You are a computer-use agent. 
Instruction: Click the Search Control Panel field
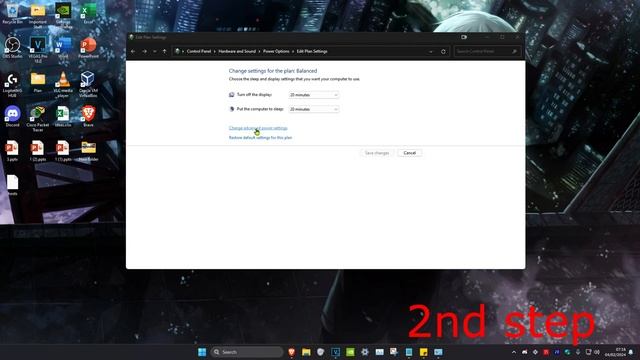point(487,51)
